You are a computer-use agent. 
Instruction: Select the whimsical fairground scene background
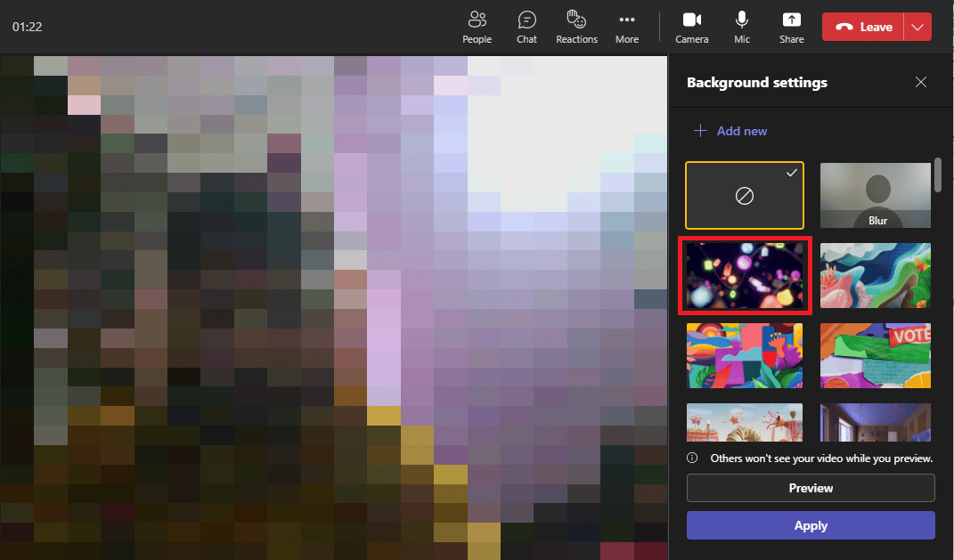click(745, 422)
